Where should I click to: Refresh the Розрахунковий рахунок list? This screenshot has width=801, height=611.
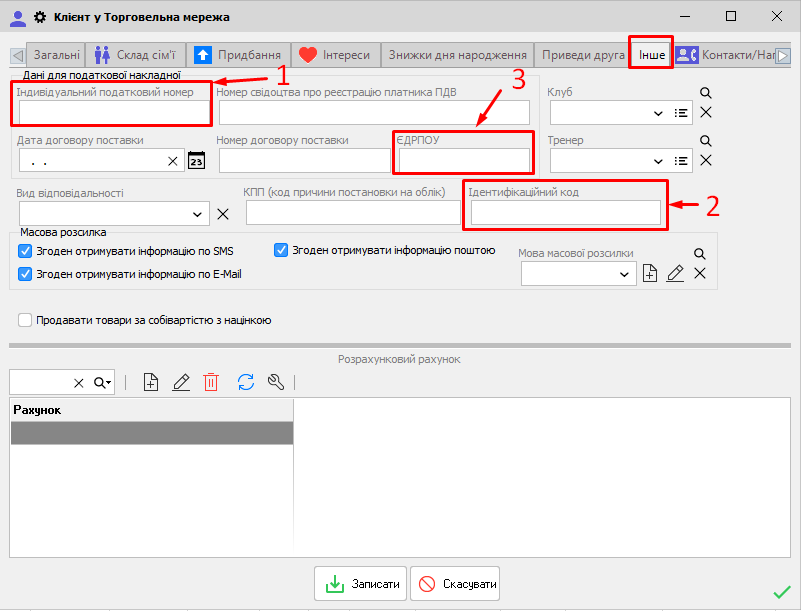245,382
